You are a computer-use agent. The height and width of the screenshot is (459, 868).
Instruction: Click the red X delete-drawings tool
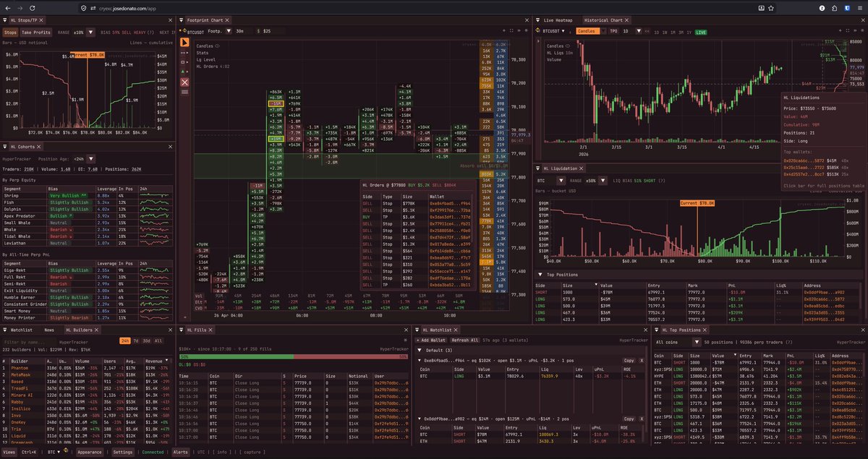point(184,82)
